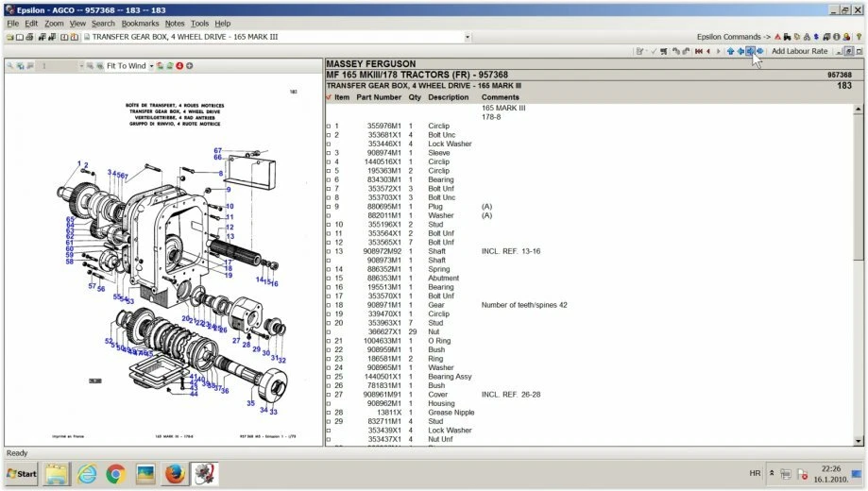Open the Notes menu
This screenshot has width=868, height=491.
[175, 24]
